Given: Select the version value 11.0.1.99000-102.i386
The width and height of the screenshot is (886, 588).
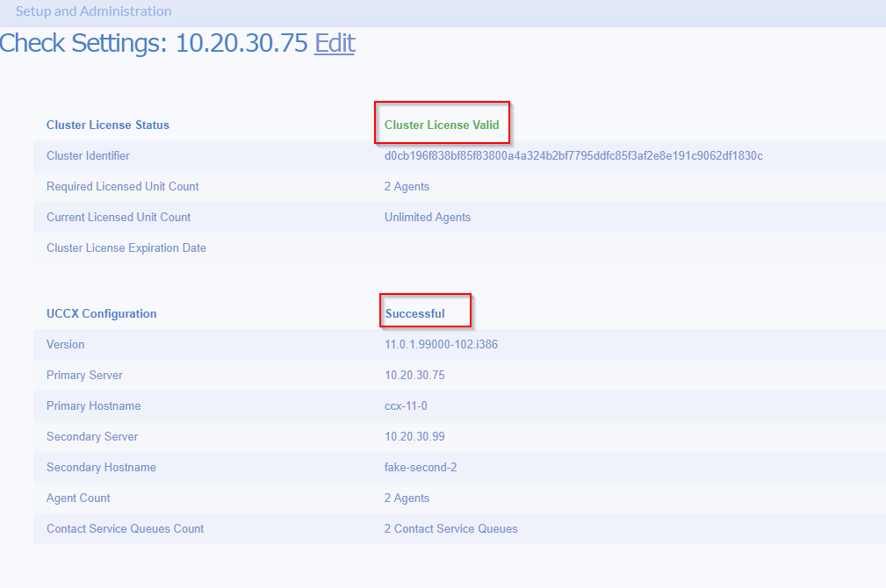Looking at the screenshot, I should click(442, 345).
